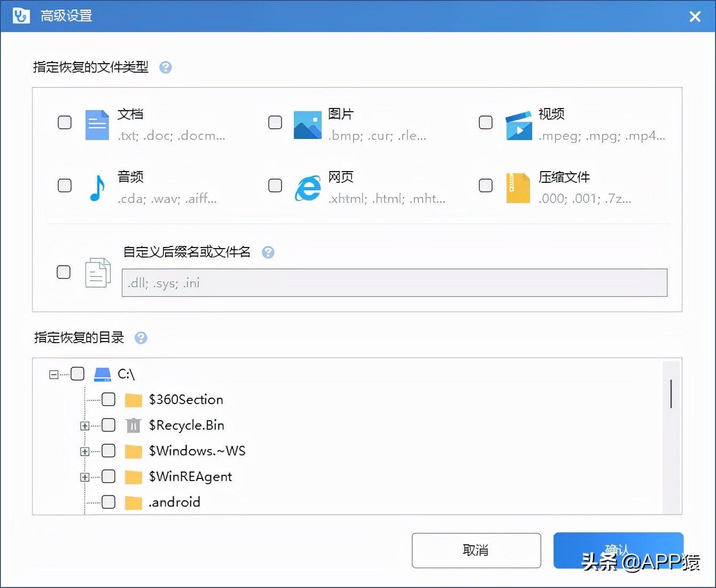Click the C:\ drive icon in the tree
This screenshot has width=716, height=588.
coord(102,374)
